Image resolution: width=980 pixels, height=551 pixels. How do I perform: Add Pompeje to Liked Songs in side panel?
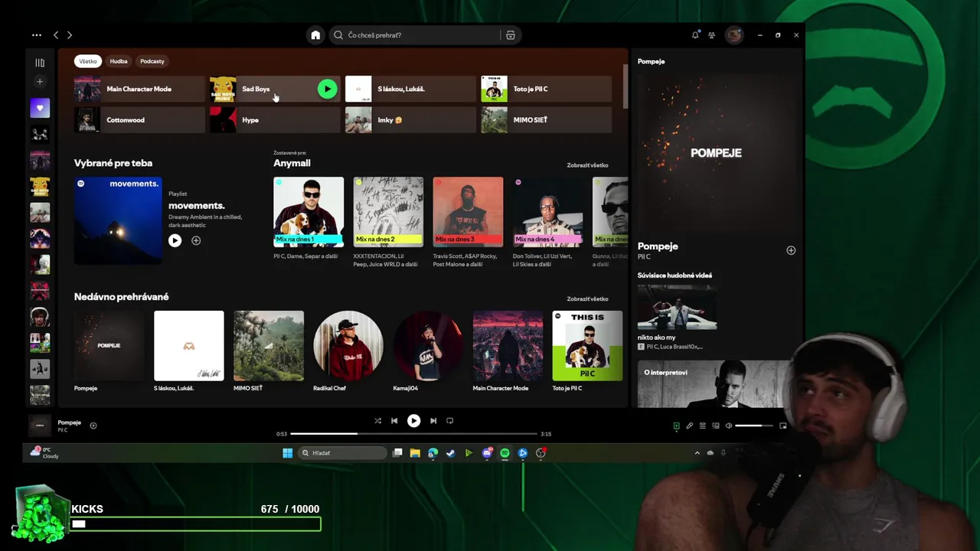tap(791, 250)
